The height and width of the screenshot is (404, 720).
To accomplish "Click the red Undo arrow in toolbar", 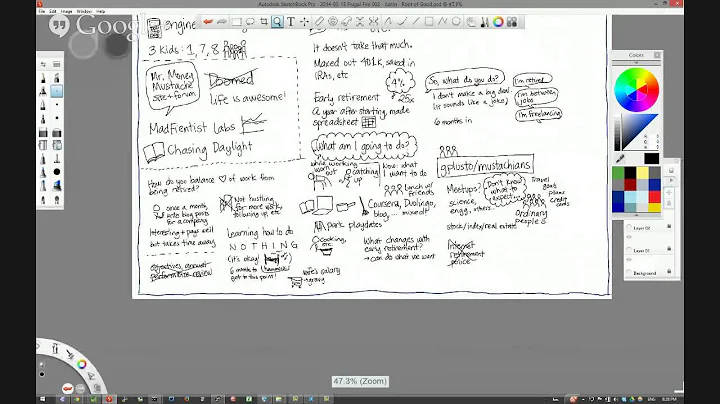I will (208, 22).
